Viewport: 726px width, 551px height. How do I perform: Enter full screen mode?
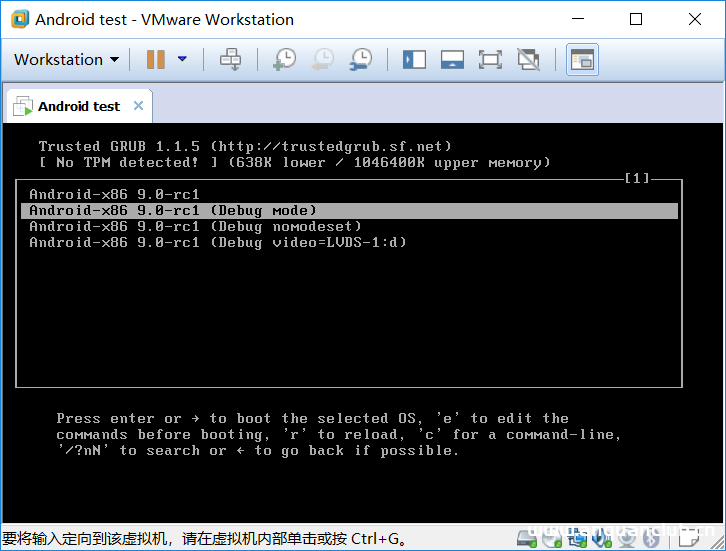(x=490, y=60)
